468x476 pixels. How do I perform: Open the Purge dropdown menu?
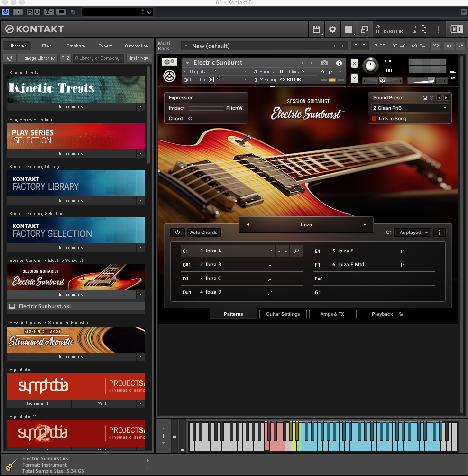click(331, 72)
